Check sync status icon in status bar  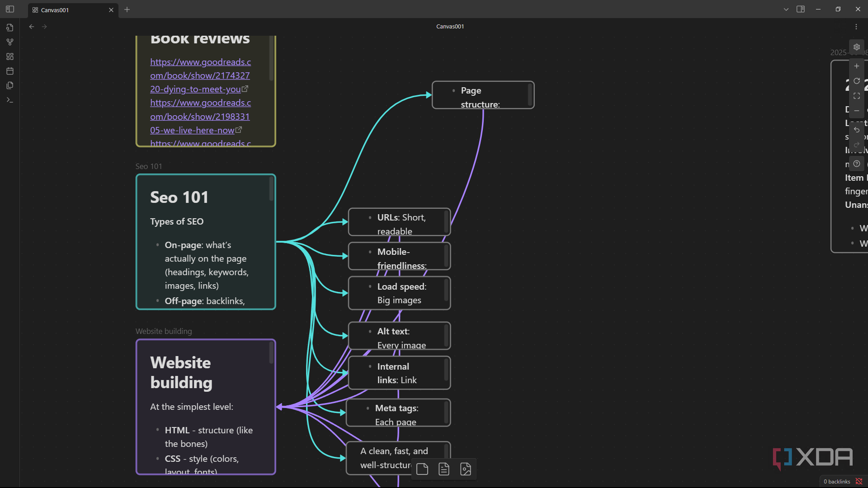859,482
